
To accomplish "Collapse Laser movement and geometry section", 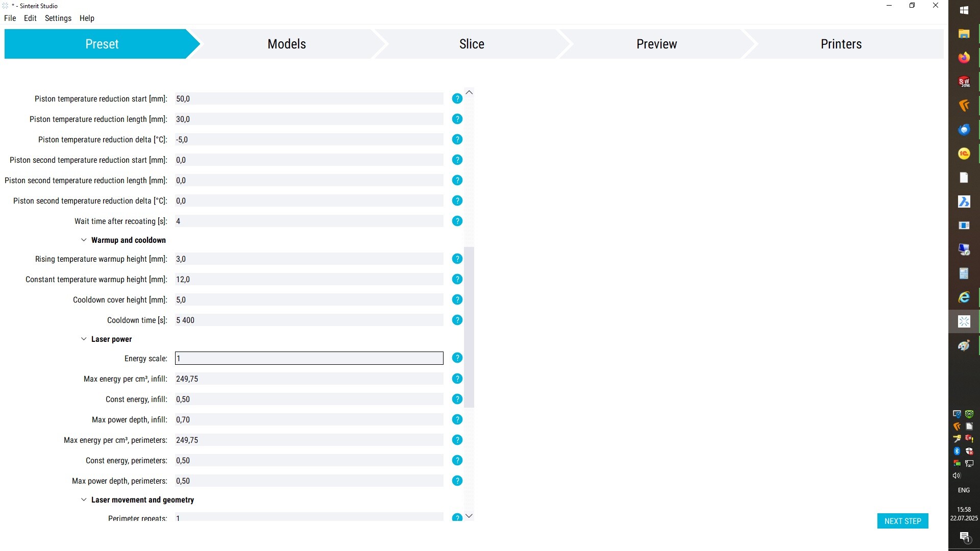I will pos(84,499).
